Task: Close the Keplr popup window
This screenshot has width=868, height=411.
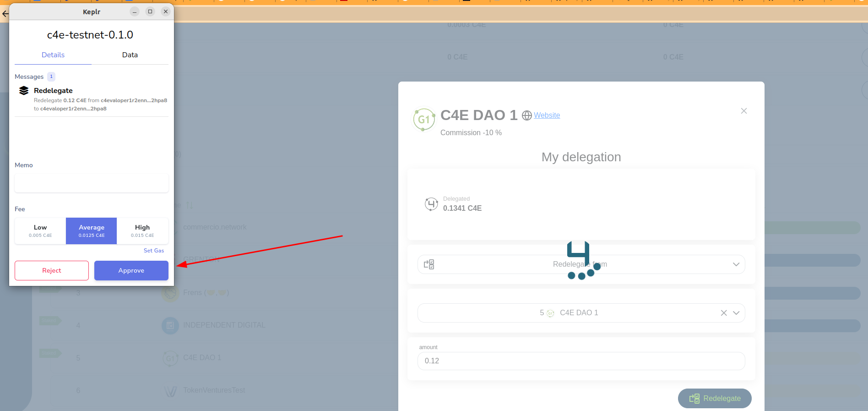Action: pyautogui.click(x=166, y=11)
